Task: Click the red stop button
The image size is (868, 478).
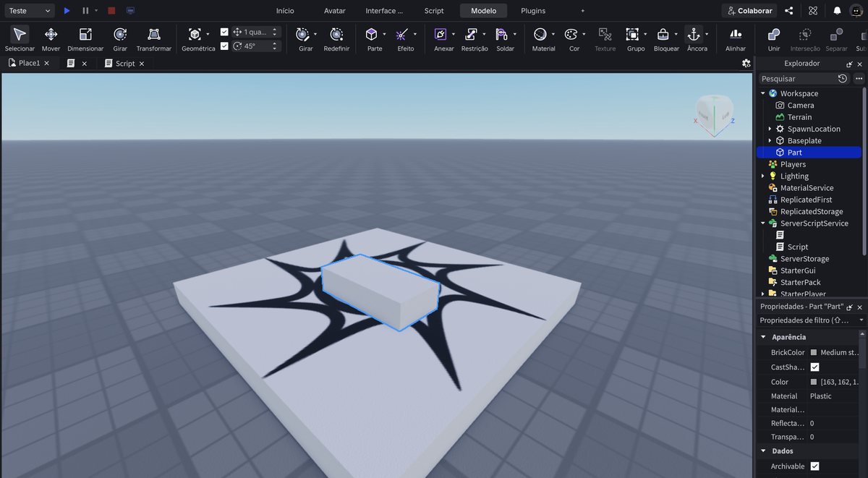Action: pyautogui.click(x=111, y=11)
